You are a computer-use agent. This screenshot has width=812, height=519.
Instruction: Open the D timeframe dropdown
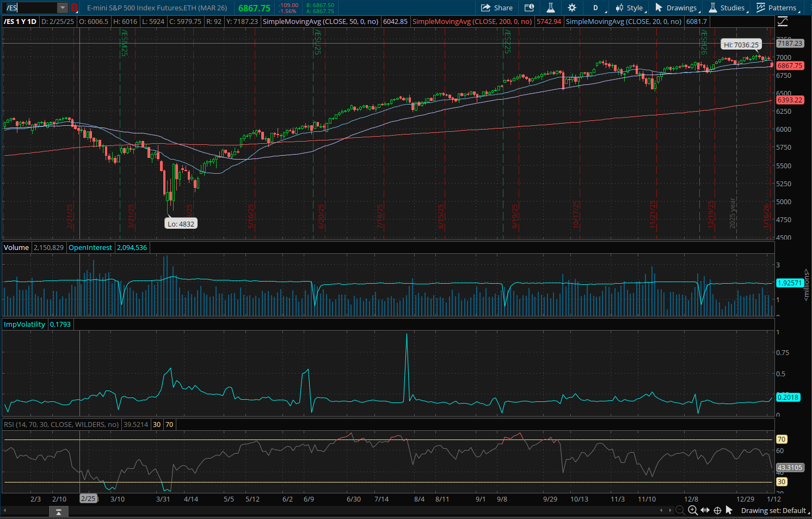(x=595, y=8)
